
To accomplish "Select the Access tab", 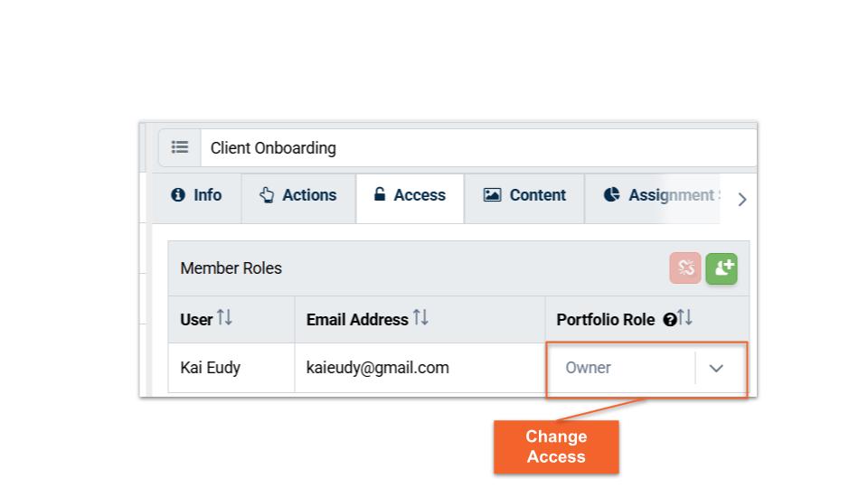I will 410,195.
